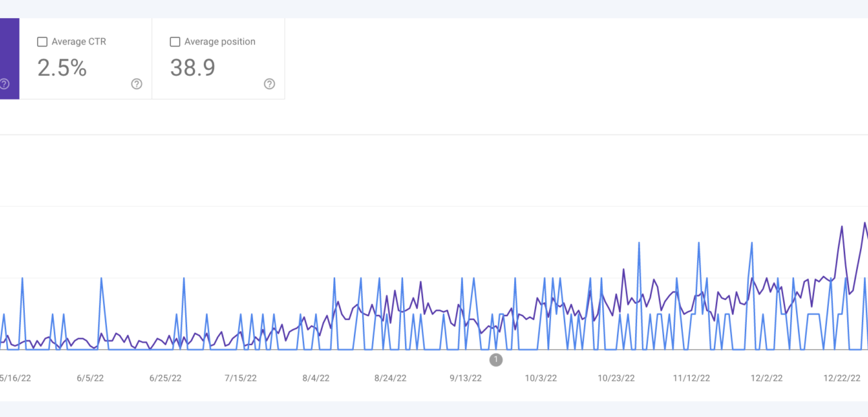Click the 12/2/22 date axis label
The height and width of the screenshot is (417, 868).
766,378
